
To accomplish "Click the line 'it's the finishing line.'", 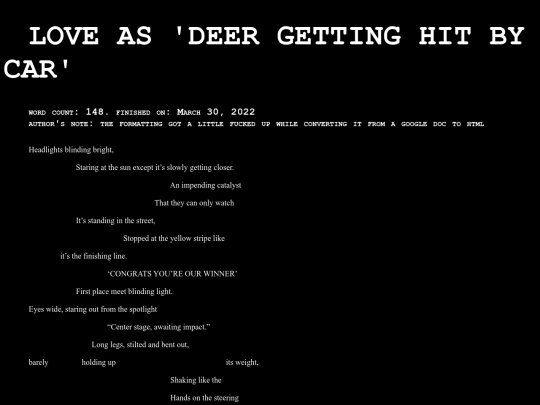I will click(x=94, y=256).
